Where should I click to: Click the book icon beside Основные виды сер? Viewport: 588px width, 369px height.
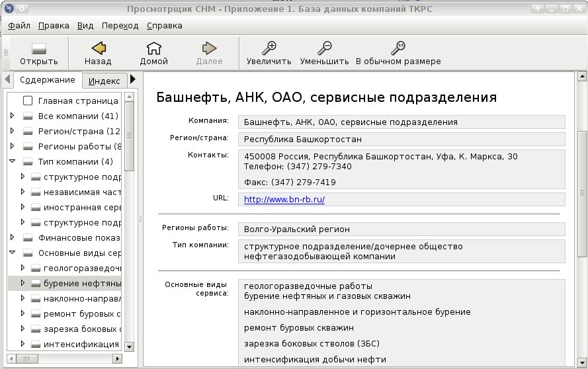[28, 253]
